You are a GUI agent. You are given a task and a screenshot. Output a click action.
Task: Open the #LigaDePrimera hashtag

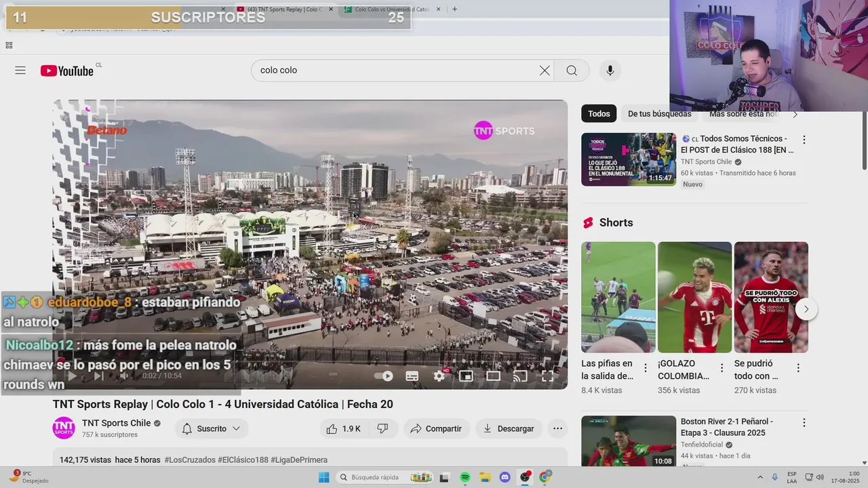299,460
